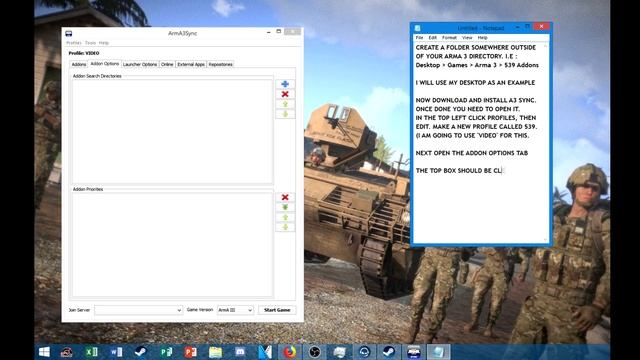
Task: Open Word from the taskbar
Action: coord(116,352)
